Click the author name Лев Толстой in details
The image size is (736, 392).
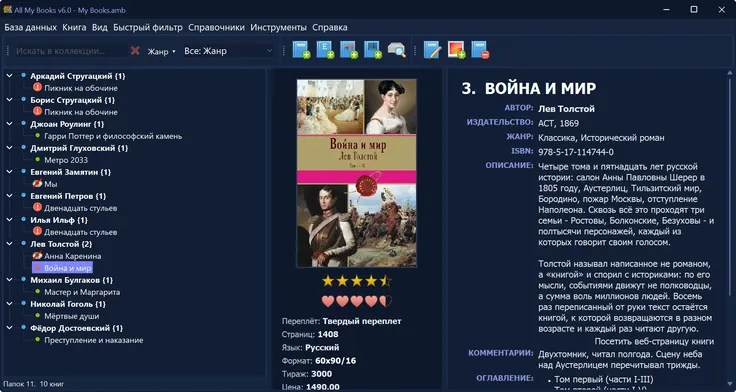[x=566, y=108]
